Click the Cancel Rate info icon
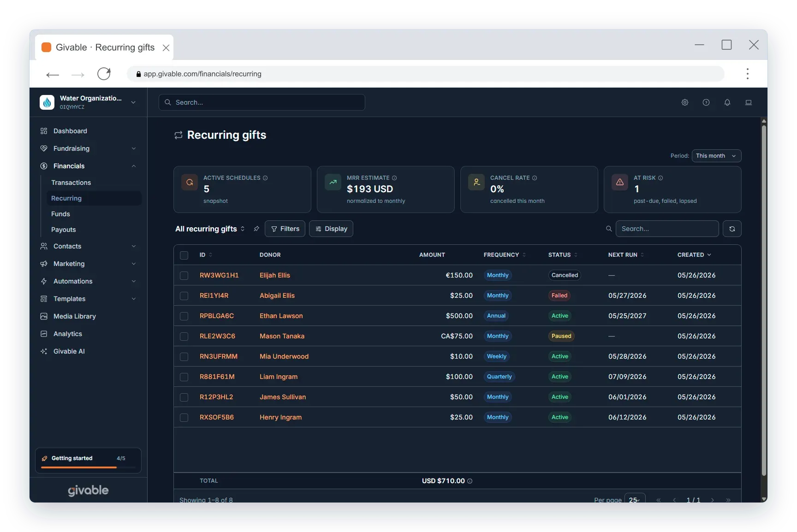The height and width of the screenshot is (532, 797). click(x=535, y=178)
